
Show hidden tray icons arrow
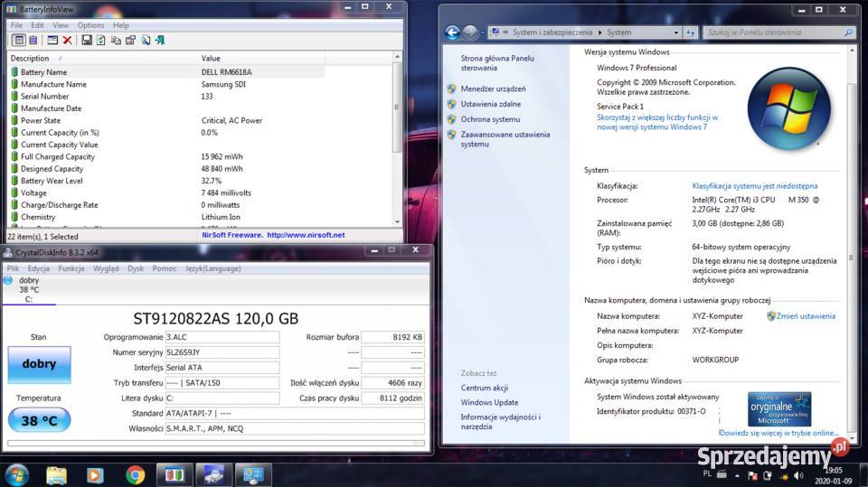[738, 475]
